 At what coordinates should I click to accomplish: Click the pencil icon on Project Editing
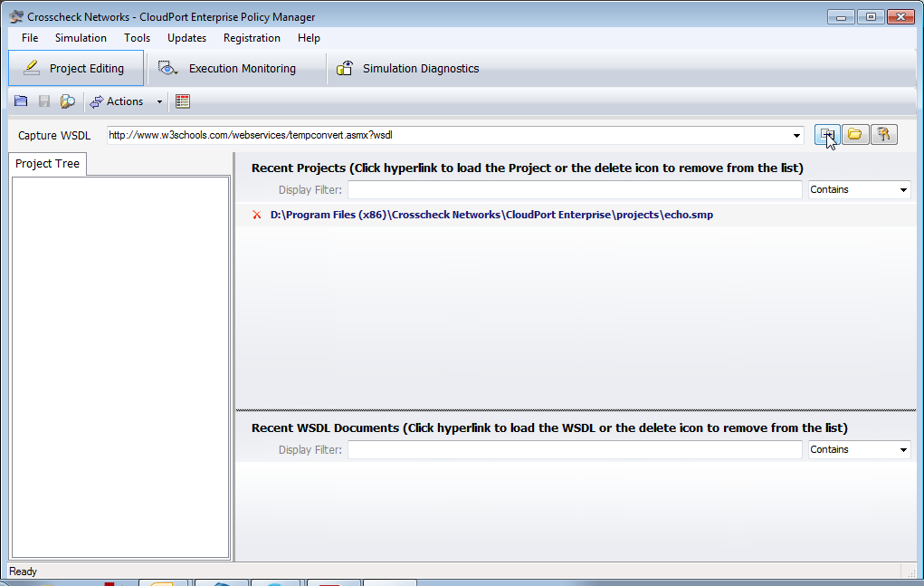(32, 68)
